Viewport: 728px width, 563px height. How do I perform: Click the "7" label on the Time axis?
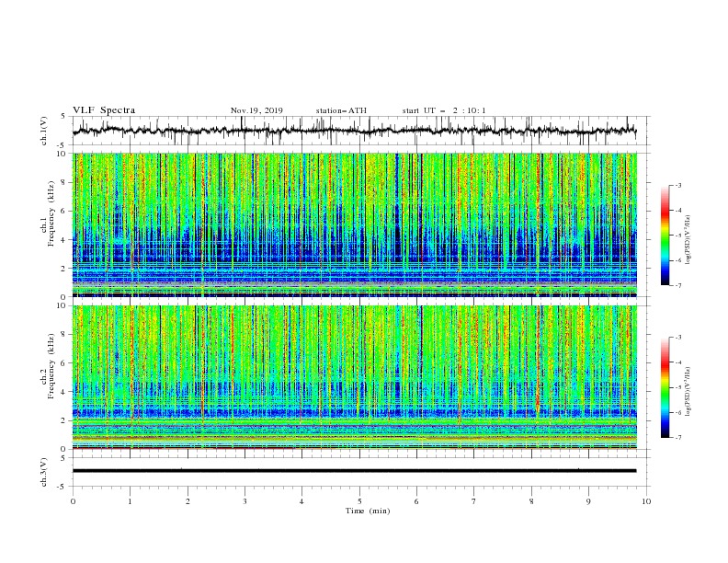474,501
